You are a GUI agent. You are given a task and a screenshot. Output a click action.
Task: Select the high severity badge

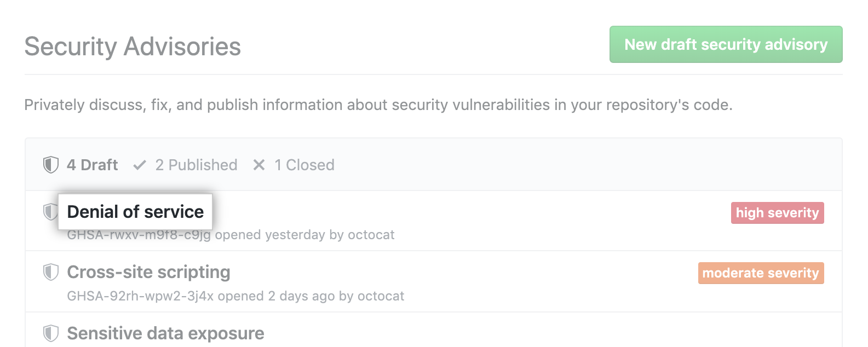click(x=777, y=212)
